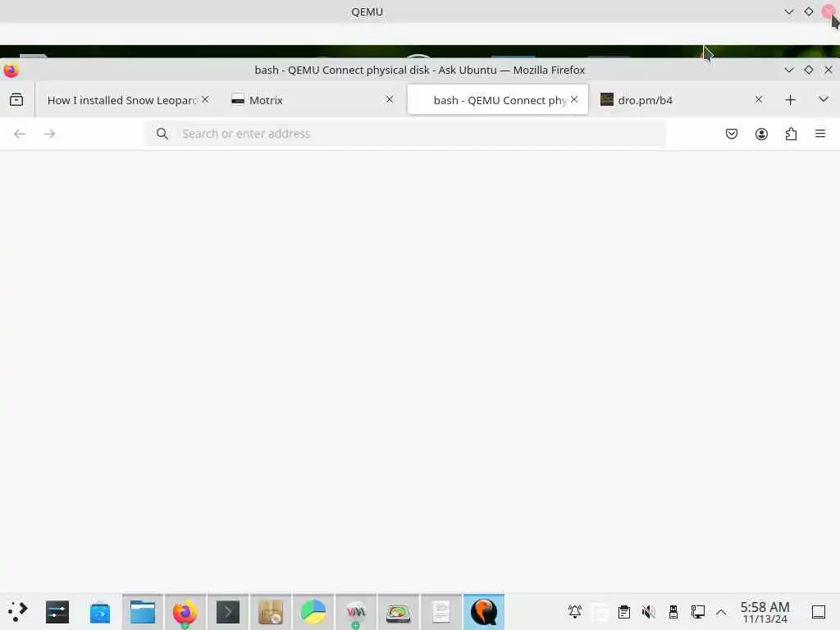
Task: Open the clock showing 5:58 AM
Action: 765,612
